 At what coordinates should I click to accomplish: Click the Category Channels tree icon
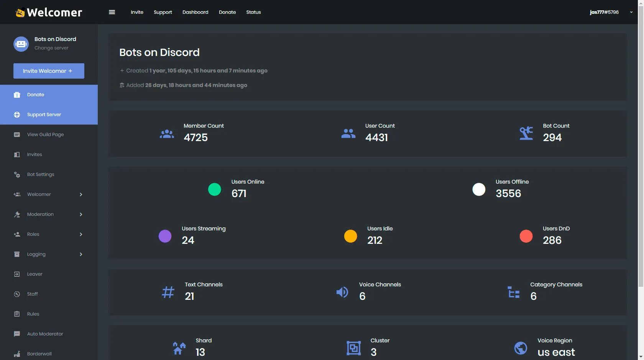point(514,292)
